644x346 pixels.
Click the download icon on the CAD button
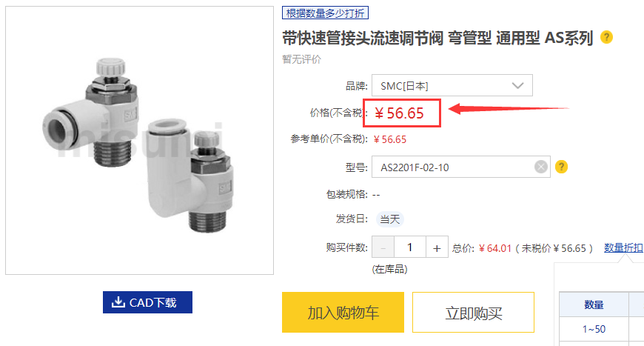click(118, 302)
